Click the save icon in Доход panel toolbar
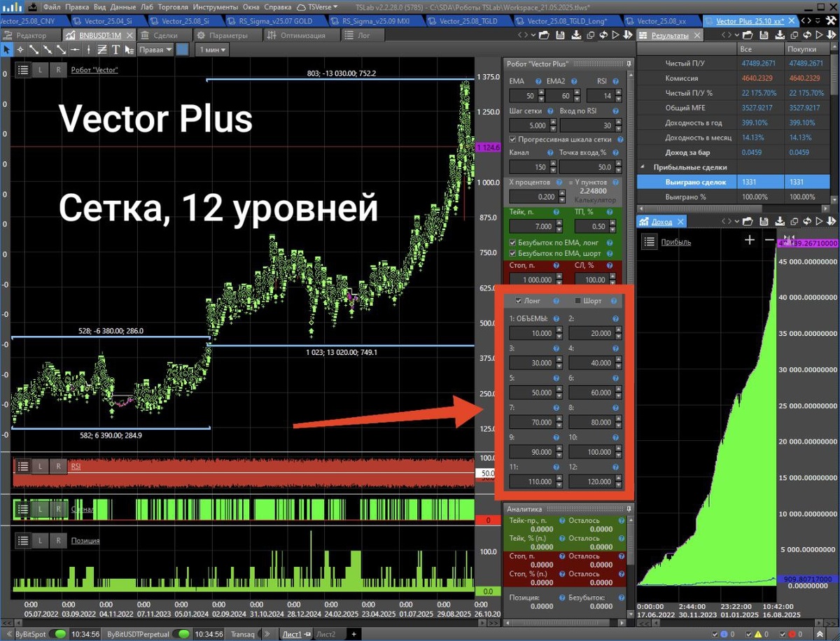Image resolution: width=840 pixels, height=641 pixels. (764, 221)
